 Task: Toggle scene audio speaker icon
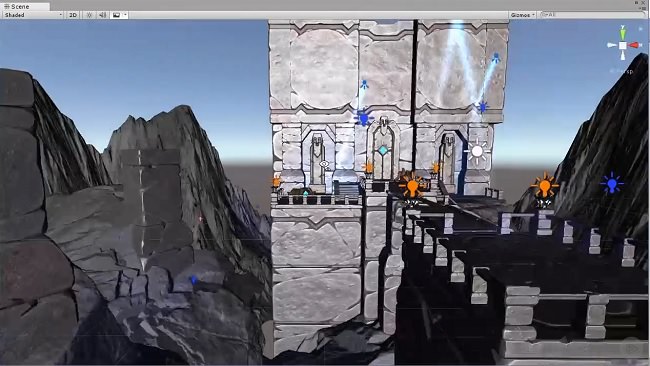[102, 15]
